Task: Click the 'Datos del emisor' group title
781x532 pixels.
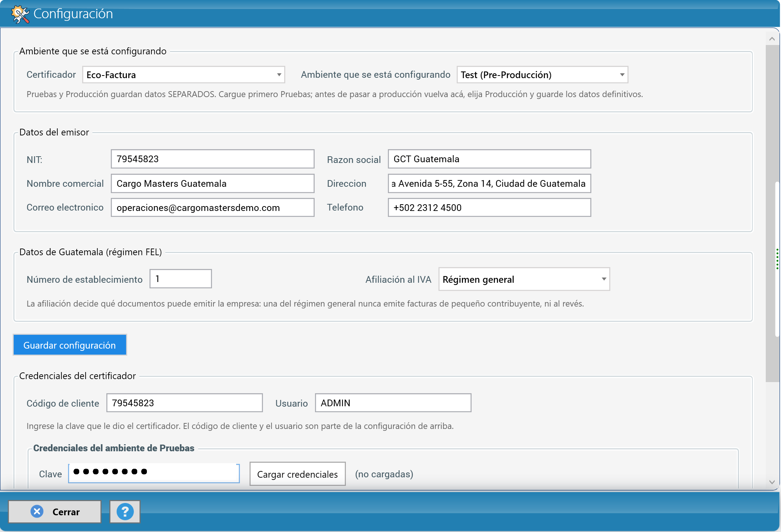Action: pos(54,132)
